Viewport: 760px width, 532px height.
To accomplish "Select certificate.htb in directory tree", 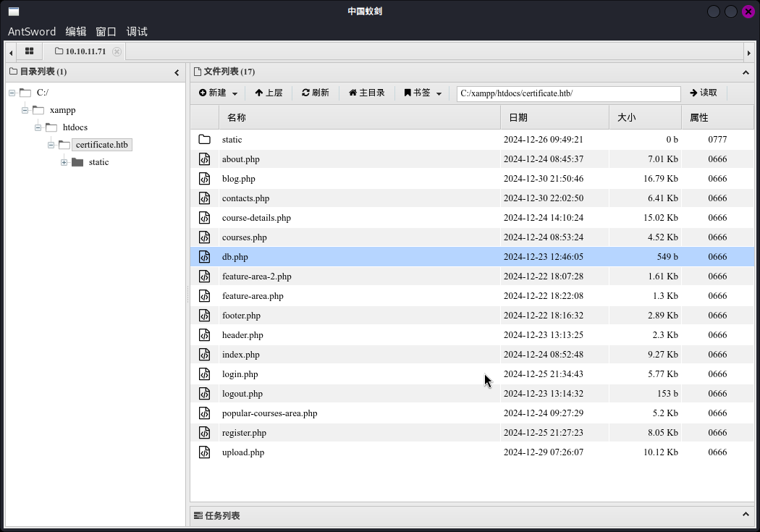I will [102, 145].
